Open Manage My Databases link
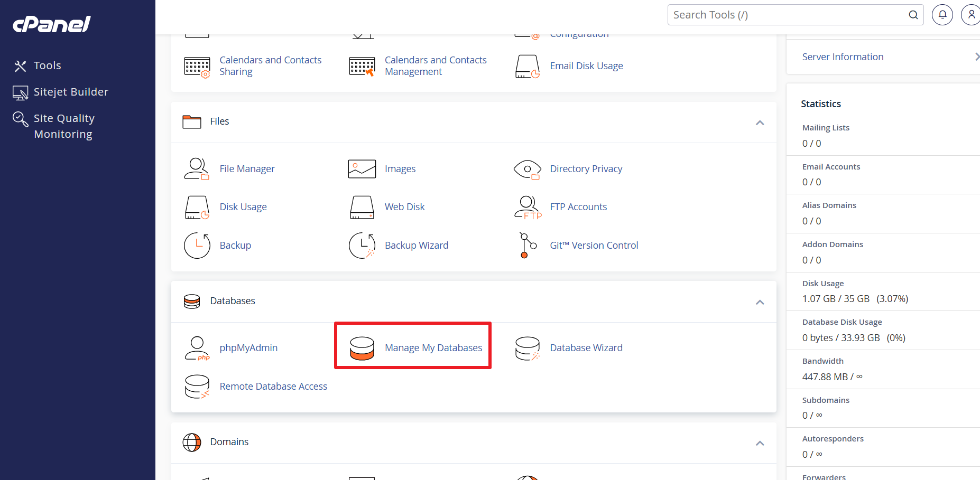The image size is (980, 480). [x=433, y=348]
